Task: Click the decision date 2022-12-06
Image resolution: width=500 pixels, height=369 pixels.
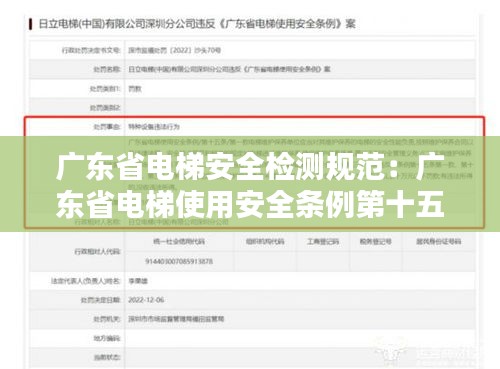Action: click(x=146, y=300)
